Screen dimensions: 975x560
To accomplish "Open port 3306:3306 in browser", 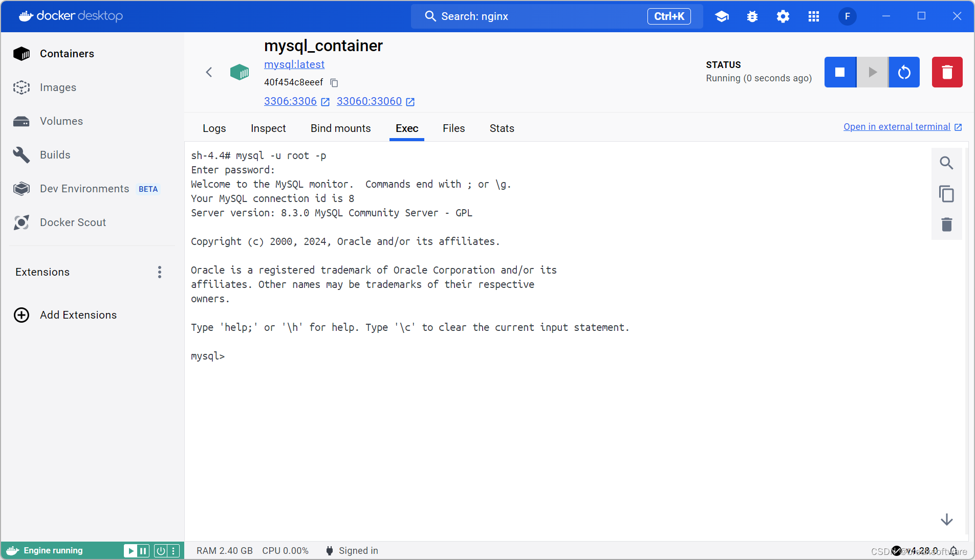I will [297, 101].
